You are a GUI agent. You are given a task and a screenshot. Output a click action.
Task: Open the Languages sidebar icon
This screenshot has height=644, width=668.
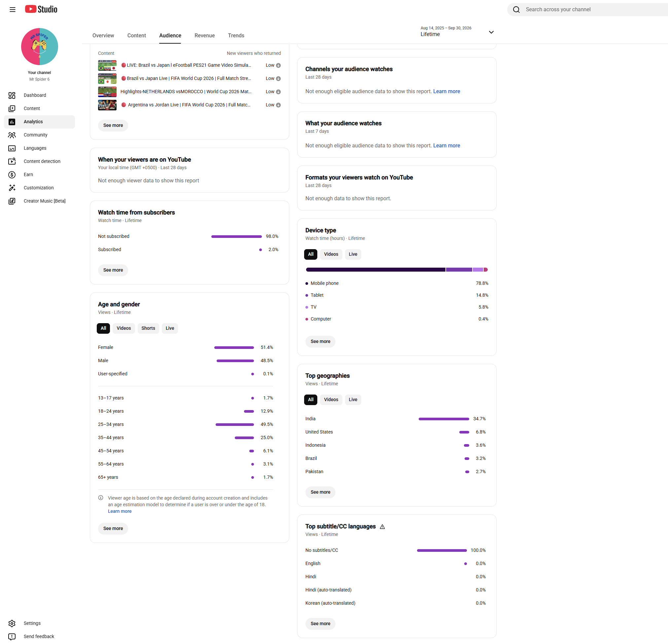[x=12, y=148]
